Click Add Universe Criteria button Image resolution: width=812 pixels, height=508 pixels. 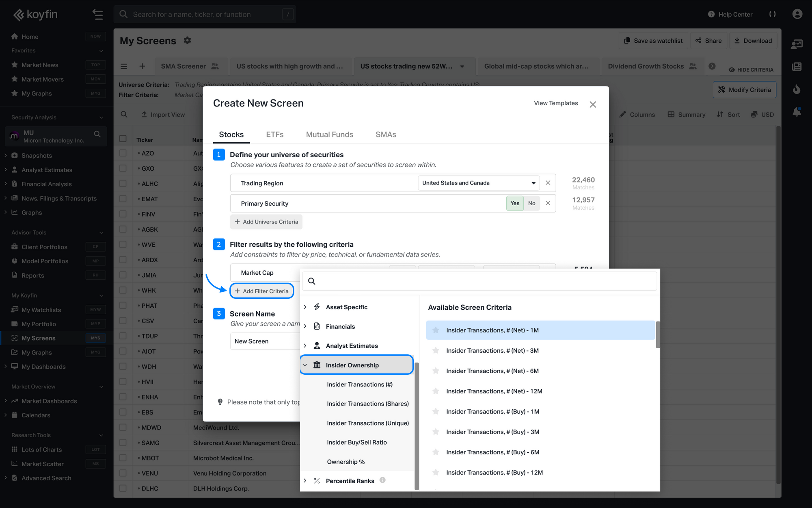266,222
